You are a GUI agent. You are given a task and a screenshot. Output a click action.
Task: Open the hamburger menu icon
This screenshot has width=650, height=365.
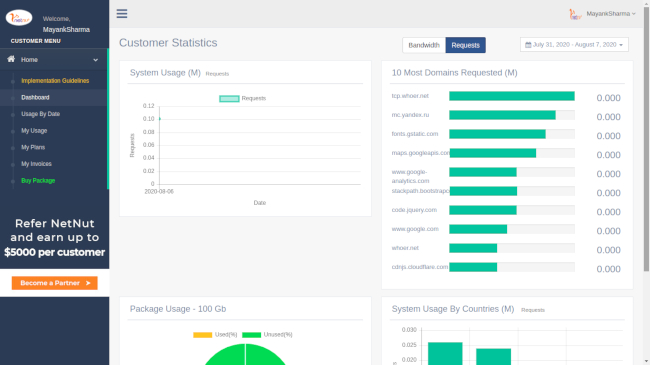(x=122, y=14)
